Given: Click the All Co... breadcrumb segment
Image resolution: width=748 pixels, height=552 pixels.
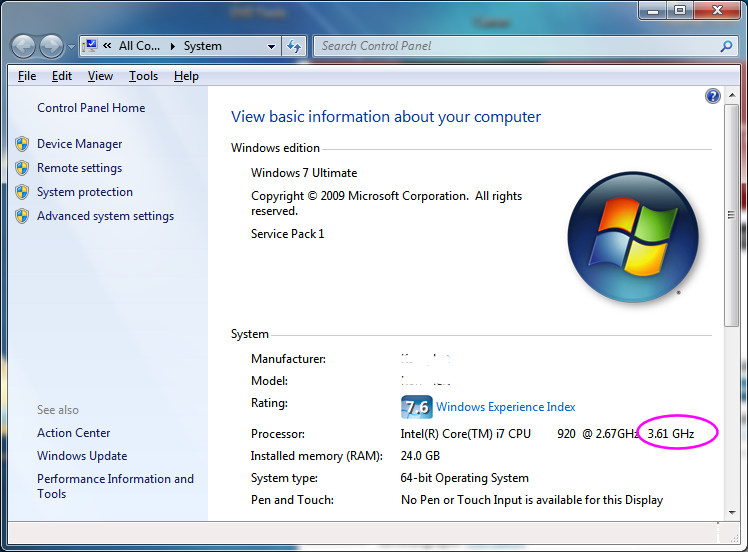Looking at the screenshot, I should (139, 46).
